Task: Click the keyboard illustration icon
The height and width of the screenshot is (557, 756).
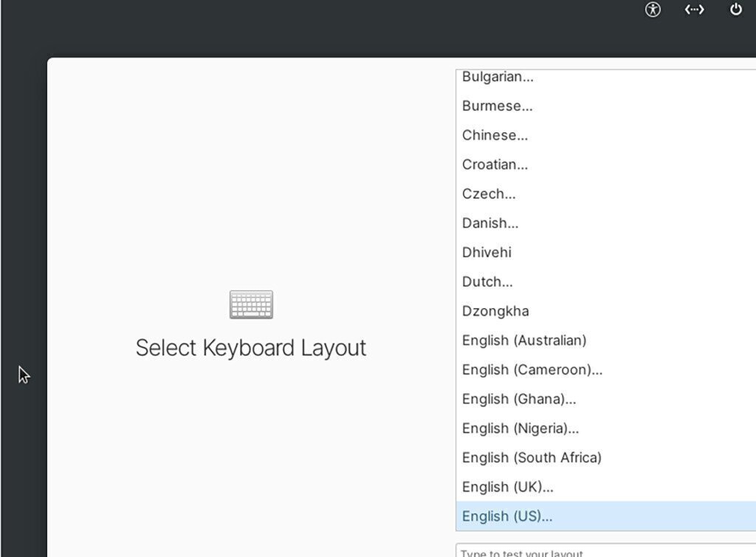Action: pos(251,304)
